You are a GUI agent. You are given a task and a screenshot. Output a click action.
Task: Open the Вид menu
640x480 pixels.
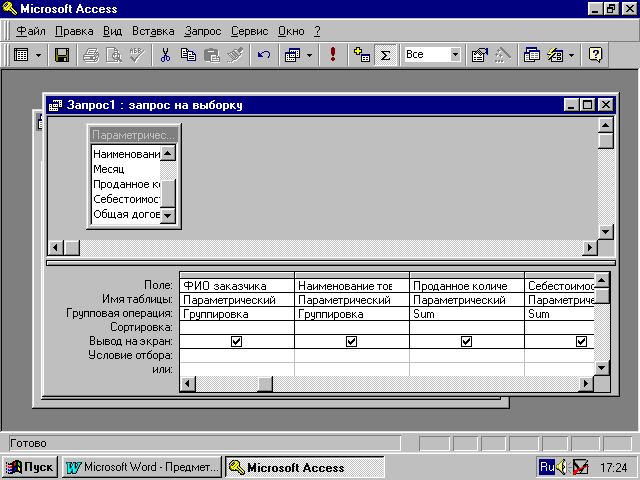point(112,31)
